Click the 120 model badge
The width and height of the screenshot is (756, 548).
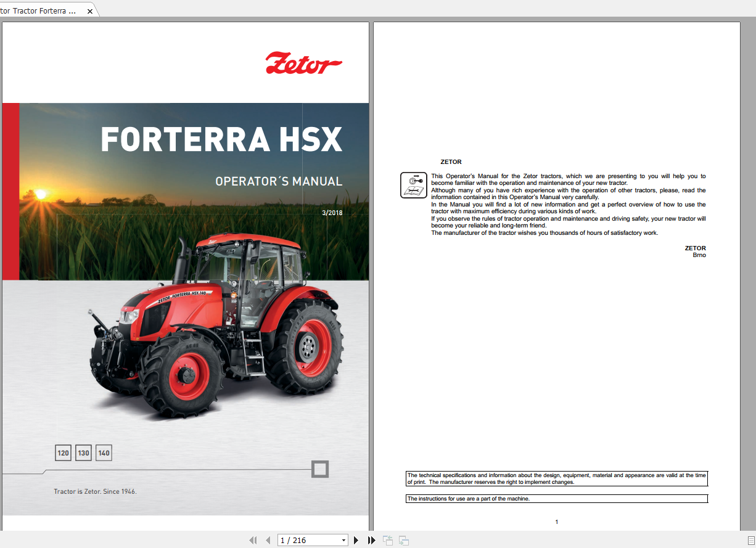click(64, 453)
